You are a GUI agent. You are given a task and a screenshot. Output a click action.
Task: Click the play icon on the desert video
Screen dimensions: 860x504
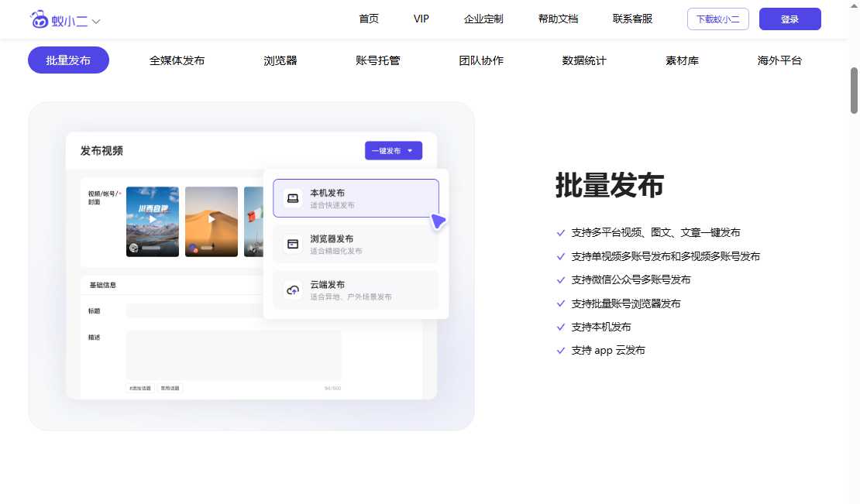pyautogui.click(x=211, y=218)
